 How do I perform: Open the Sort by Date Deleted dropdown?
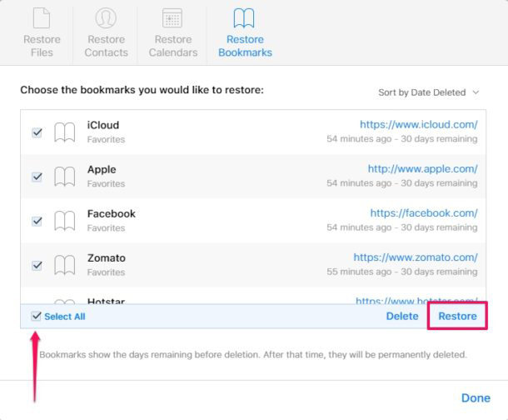(x=428, y=92)
